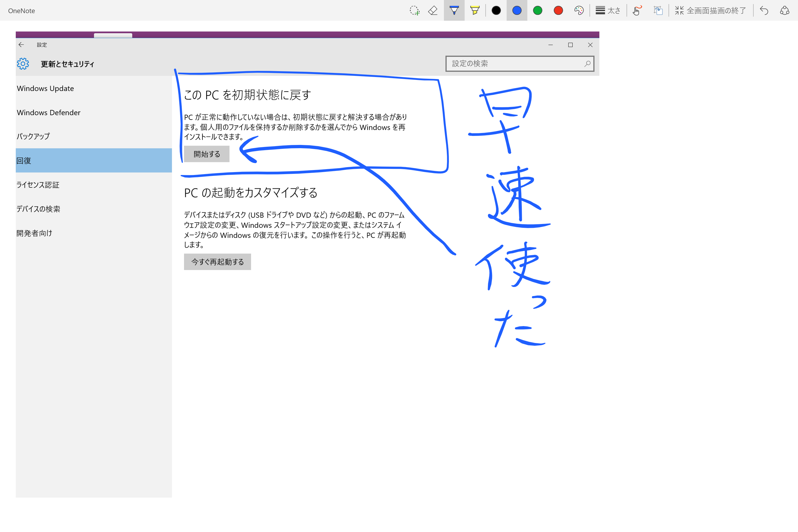Click the convert ink to shape icon
The image size is (798, 532).
tap(658, 10)
